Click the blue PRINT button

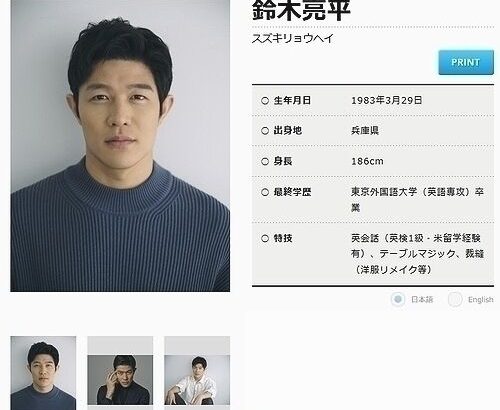tap(466, 62)
